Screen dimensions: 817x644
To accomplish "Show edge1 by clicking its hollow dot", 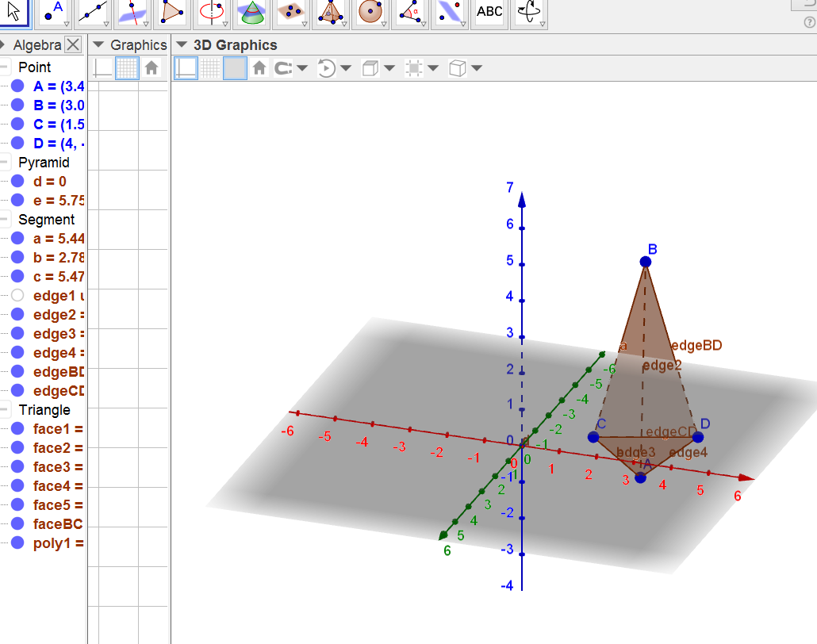I will click(x=17, y=295).
